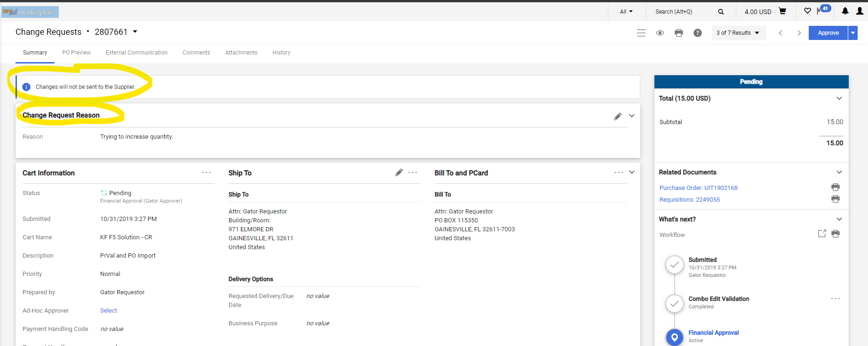Click the printer icon in header toolbar
This screenshot has width=868, height=346.
pyautogui.click(x=678, y=33)
